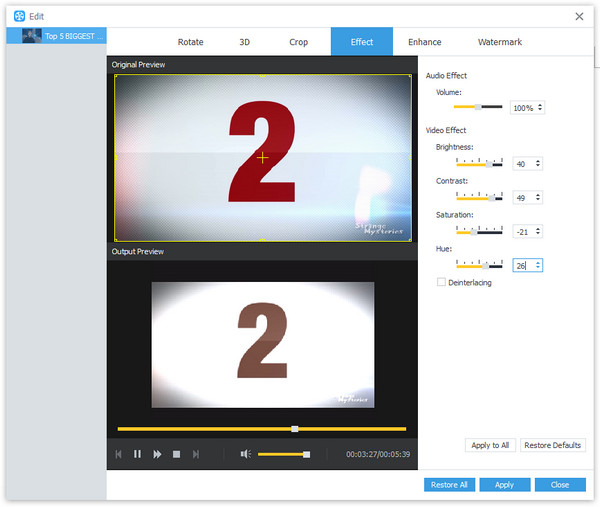
Task: Click the Brightness slider track
Action: tap(479, 163)
